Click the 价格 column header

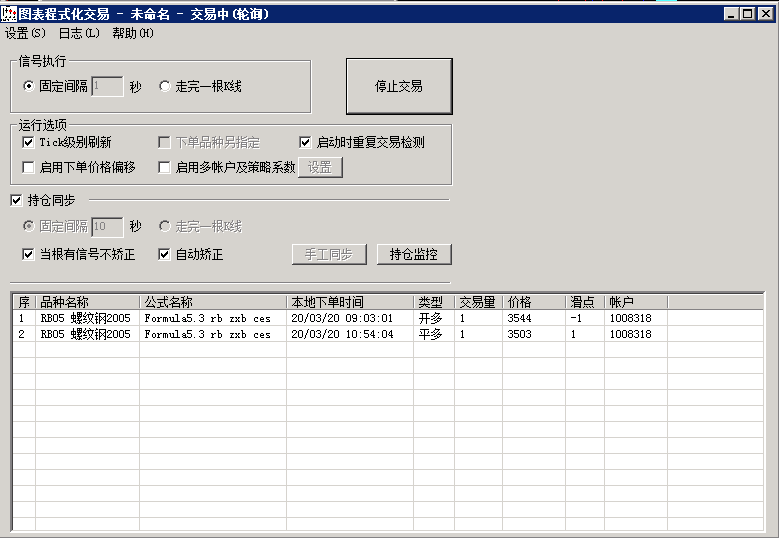point(535,302)
